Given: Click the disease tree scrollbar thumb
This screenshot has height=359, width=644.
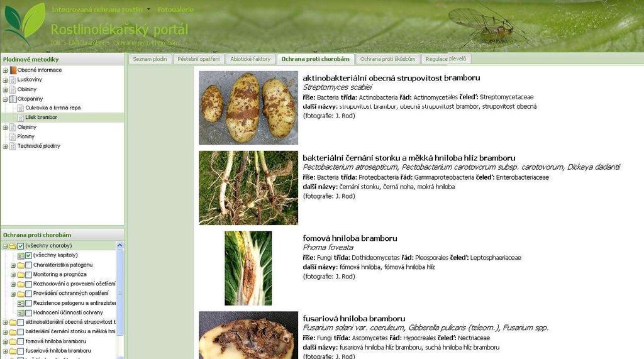Looking at the screenshot, I should click(120, 292).
